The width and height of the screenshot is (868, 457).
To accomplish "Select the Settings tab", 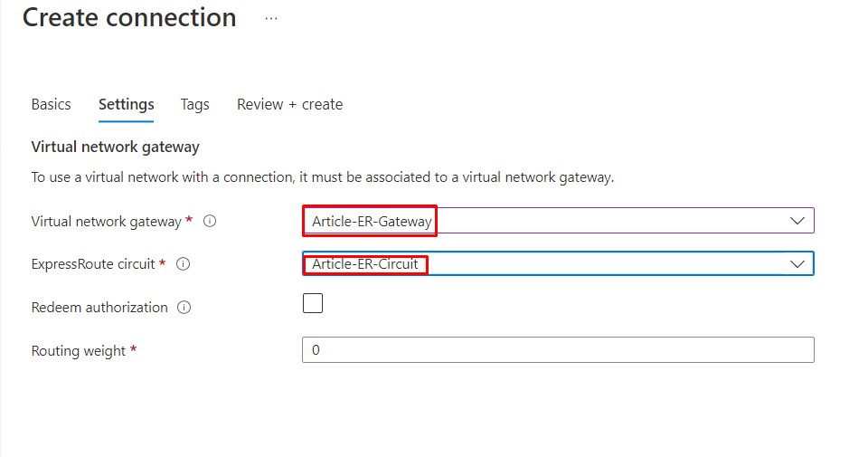I will (x=126, y=104).
